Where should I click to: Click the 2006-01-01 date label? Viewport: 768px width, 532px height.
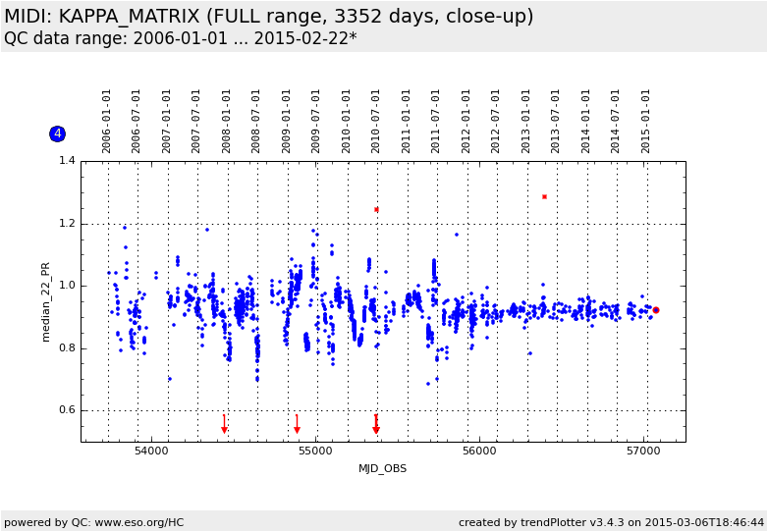(107, 121)
